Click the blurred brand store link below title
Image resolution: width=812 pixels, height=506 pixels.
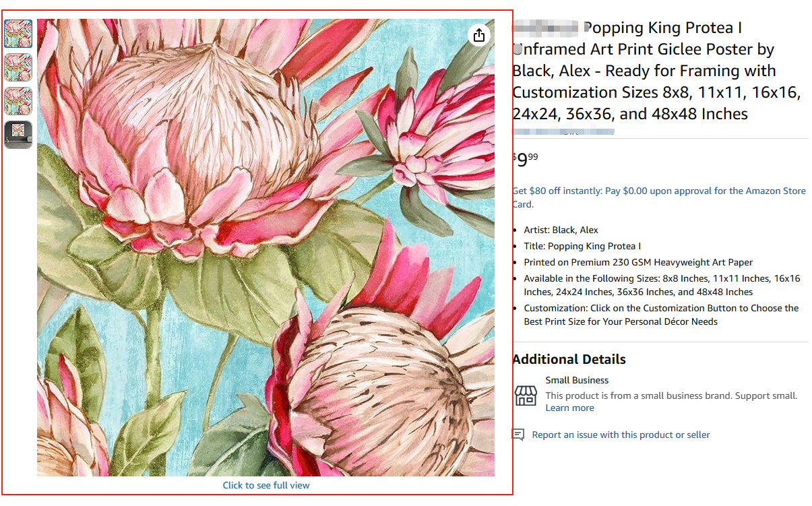(563, 132)
